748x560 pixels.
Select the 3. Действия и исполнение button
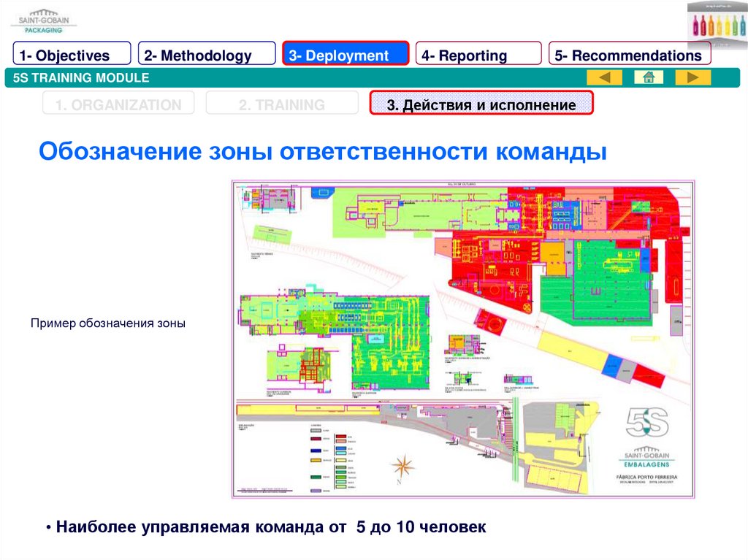pos(481,105)
